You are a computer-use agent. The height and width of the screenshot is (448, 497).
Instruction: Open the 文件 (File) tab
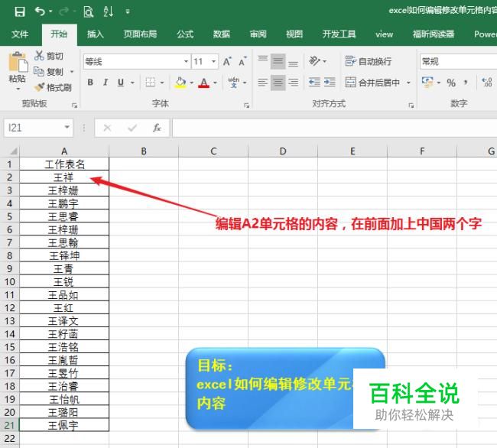20,34
